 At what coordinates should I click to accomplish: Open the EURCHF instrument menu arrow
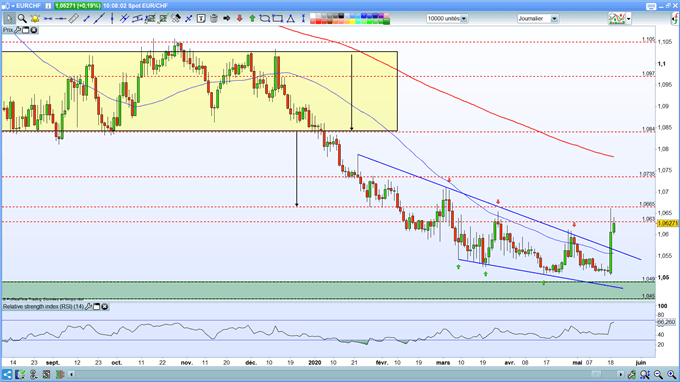(x=13, y=6)
